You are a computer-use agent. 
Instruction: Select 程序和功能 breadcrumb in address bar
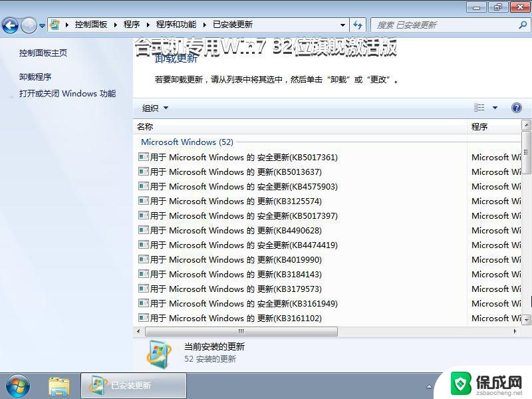[x=176, y=25]
